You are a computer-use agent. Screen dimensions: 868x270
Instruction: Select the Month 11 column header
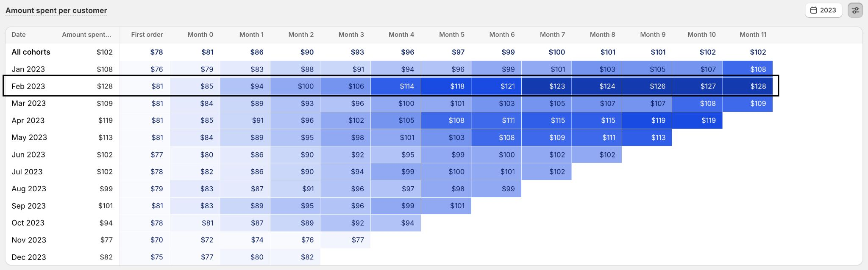click(753, 35)
